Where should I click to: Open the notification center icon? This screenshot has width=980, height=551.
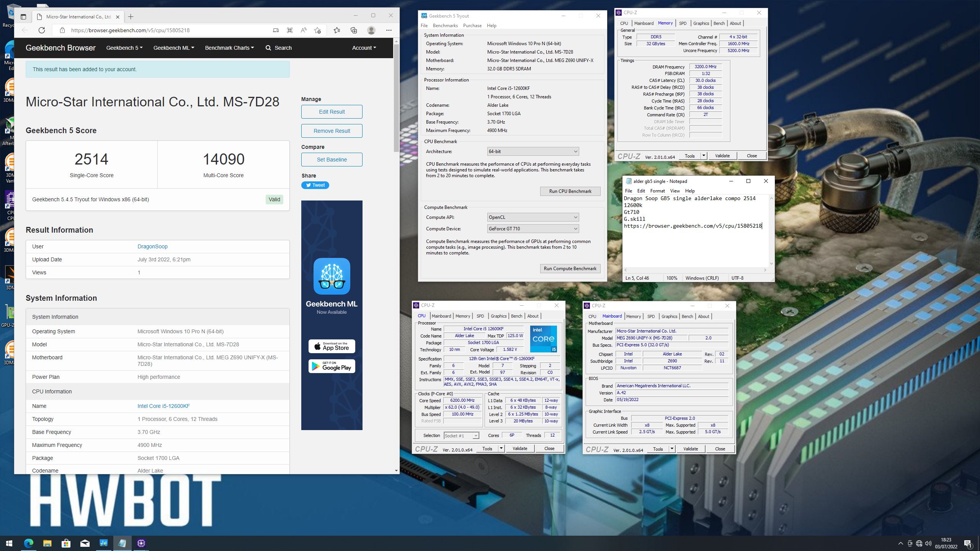click(968, 543)
